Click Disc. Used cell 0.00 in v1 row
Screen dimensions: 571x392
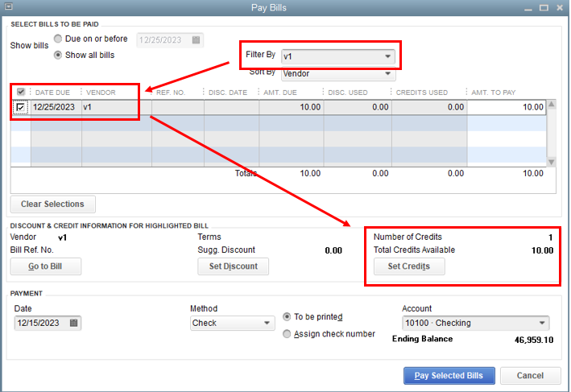[x=358, y=107]
